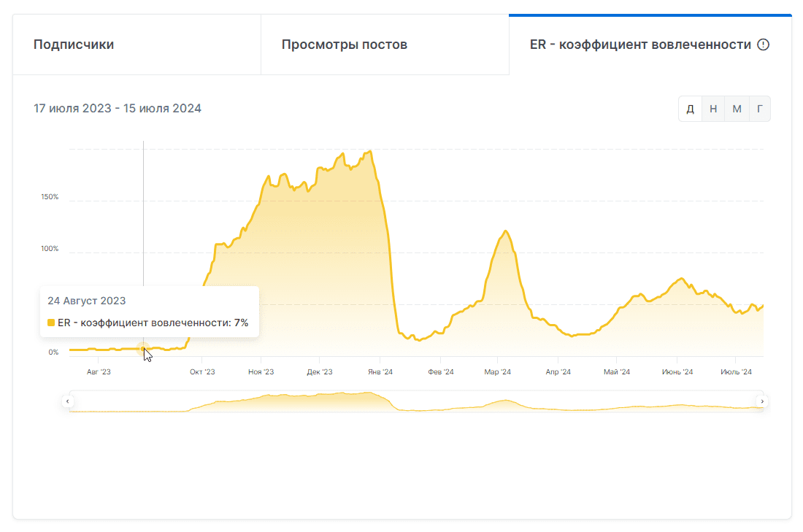Click the mini overview chart in the navigator

coord(415,402)
